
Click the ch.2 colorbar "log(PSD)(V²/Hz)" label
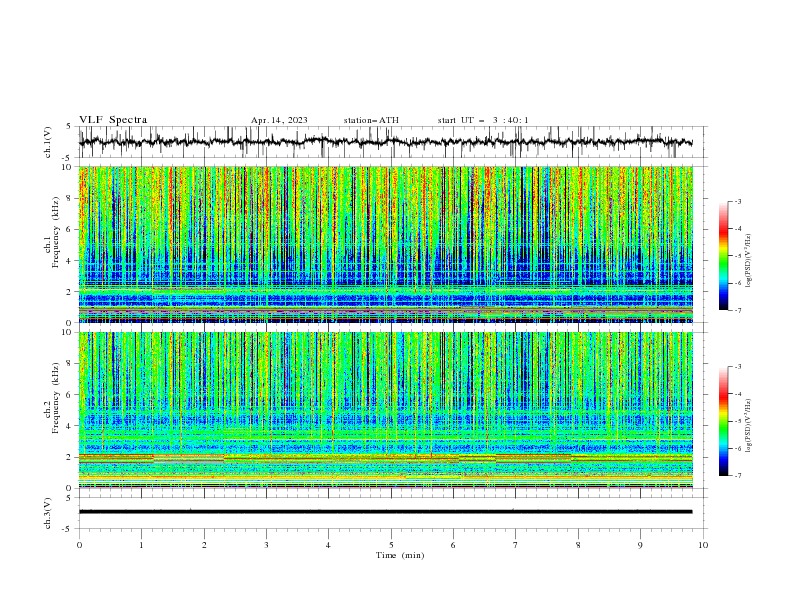(749, 426)
